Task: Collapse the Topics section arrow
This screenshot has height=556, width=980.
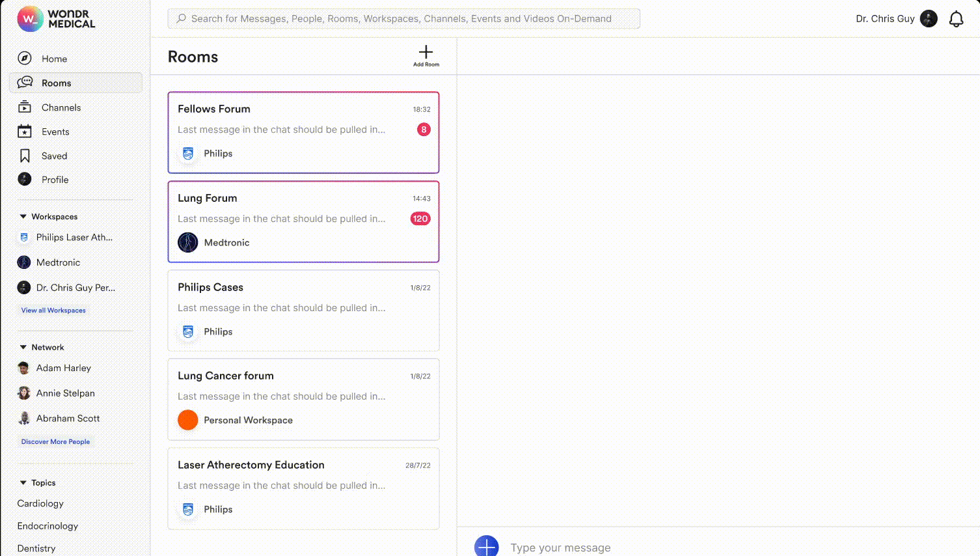Action: (23, 483)
